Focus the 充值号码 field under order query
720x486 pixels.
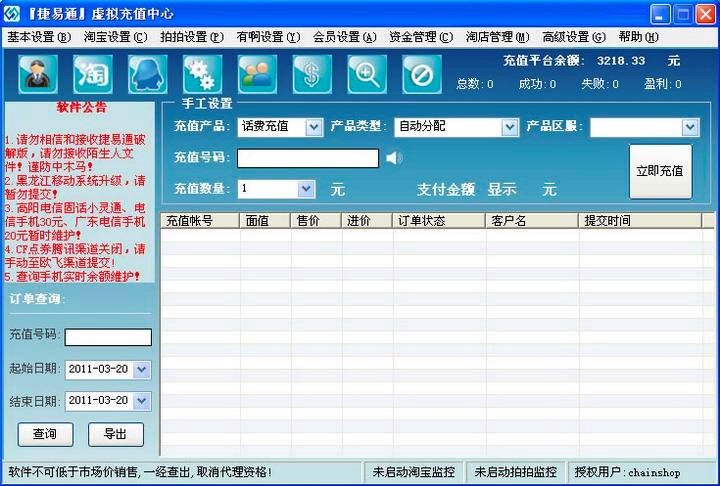108,337
